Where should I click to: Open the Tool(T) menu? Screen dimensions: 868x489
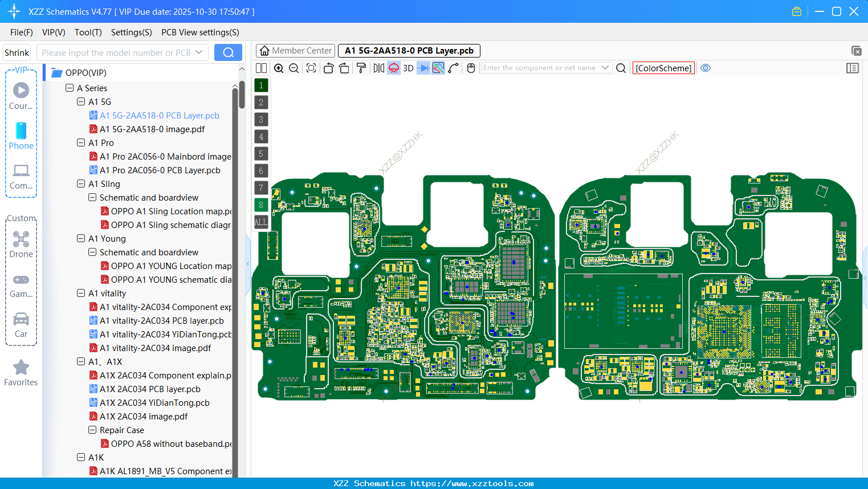coord(88,32)
